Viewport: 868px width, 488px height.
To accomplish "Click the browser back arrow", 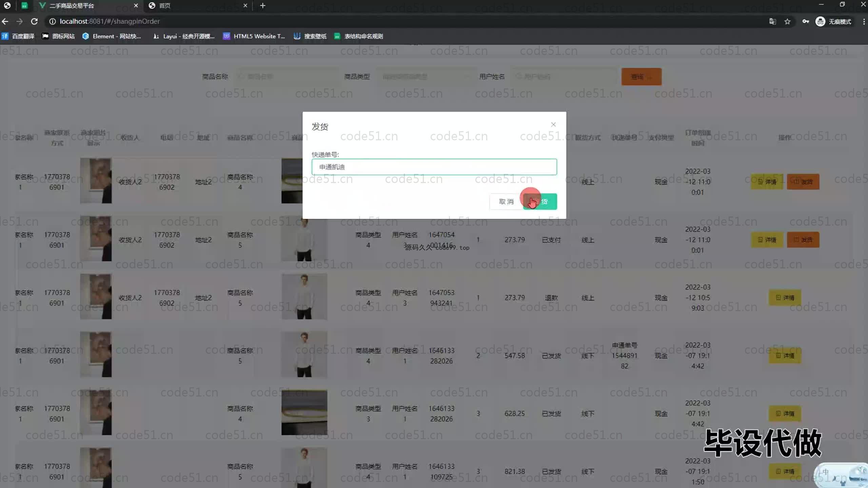I will [5, 21].
